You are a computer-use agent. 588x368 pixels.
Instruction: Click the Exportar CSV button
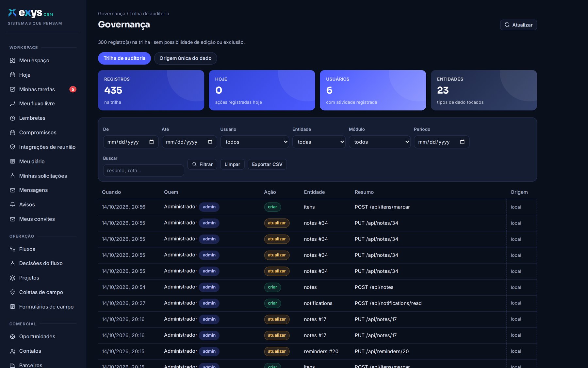(267, 164)
